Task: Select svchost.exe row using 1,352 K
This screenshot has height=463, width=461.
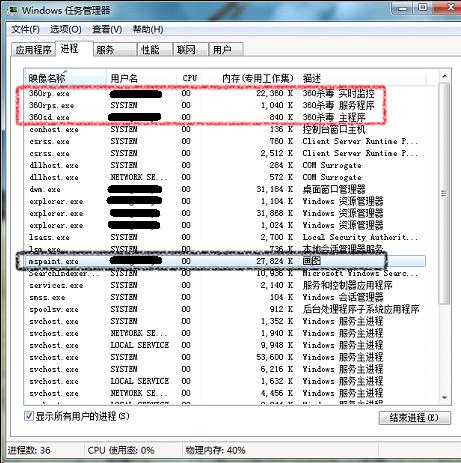Action: click(225, 321)
